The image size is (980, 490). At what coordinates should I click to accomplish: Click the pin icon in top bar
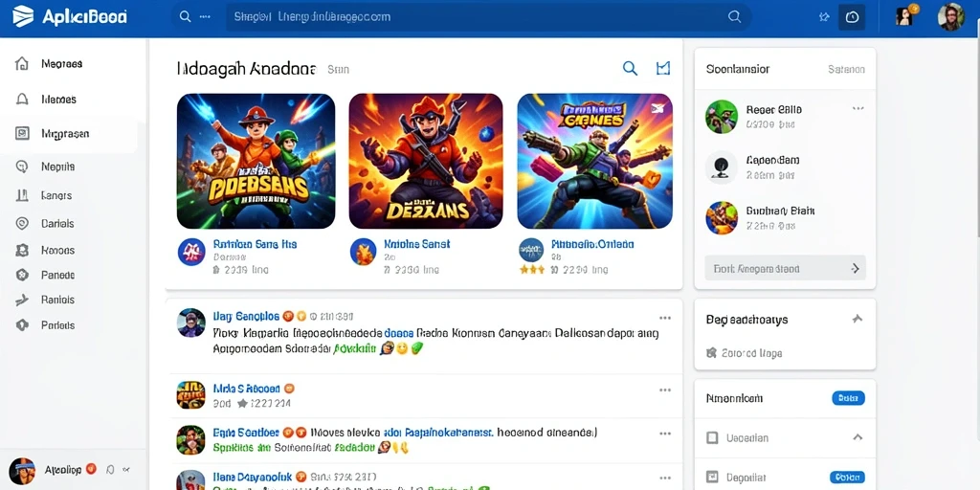pyautogui.click(x=824, y=17)
